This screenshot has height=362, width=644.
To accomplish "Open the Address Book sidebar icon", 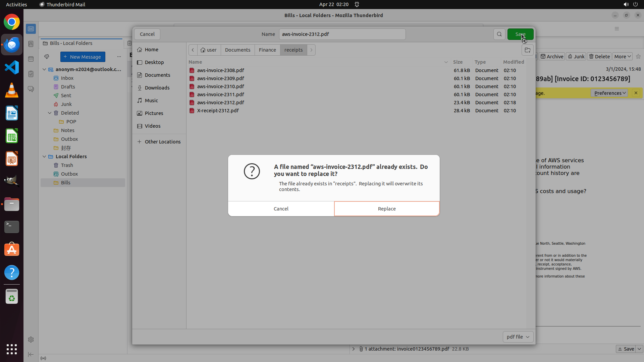I will pyautogui.click(x=31, y=44).
